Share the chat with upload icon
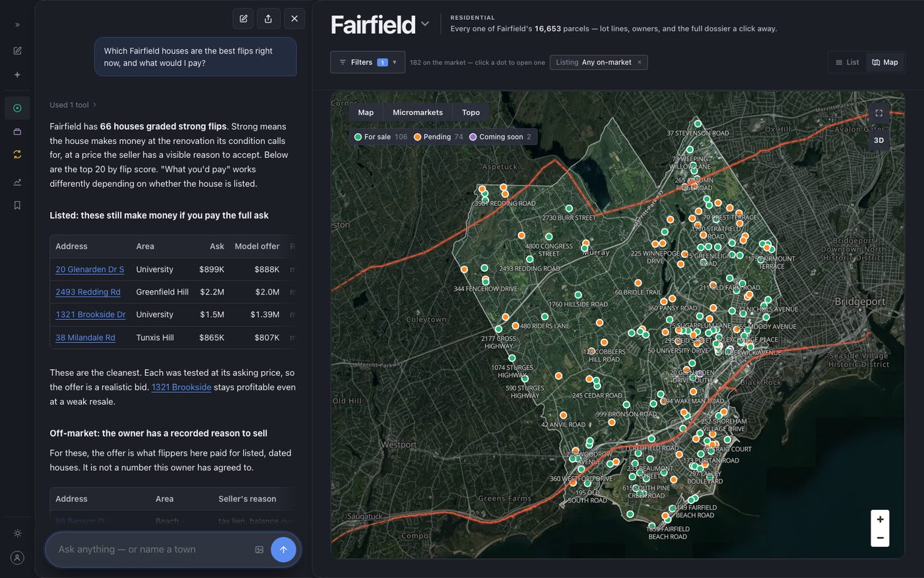This screenshot has width=924, height=578. 268,18
